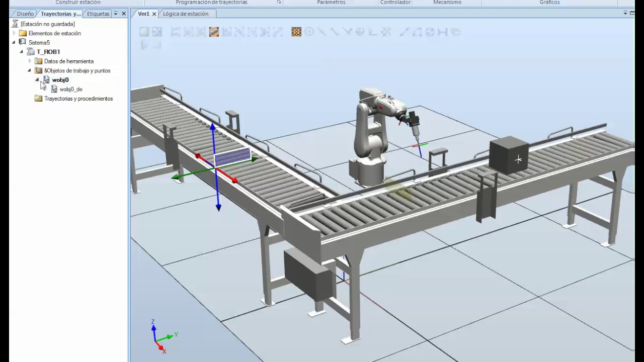
Task: Select Elementos de estación text
Action: pyautogui.click(x=55, y=33)
